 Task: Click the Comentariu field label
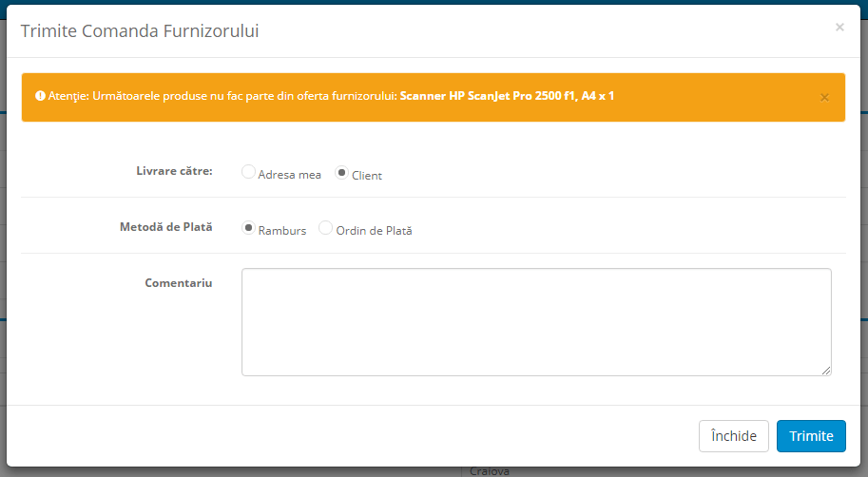(x=179, y=283)
